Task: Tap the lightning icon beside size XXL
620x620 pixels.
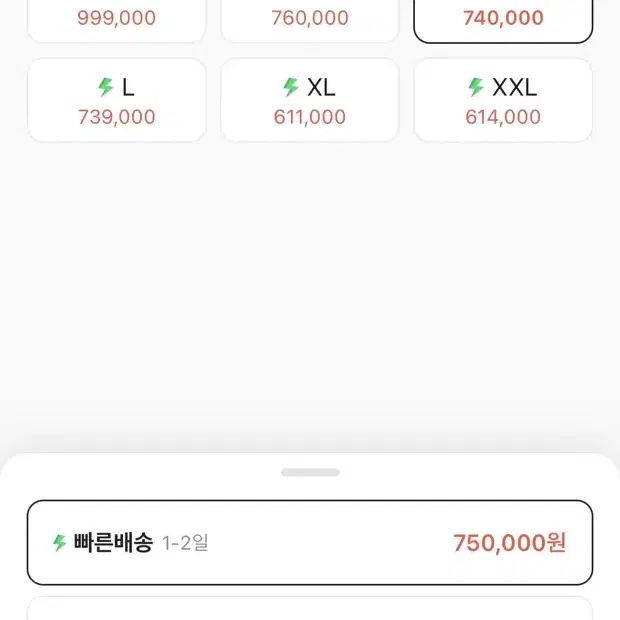Action: click(x=476, y=87)
